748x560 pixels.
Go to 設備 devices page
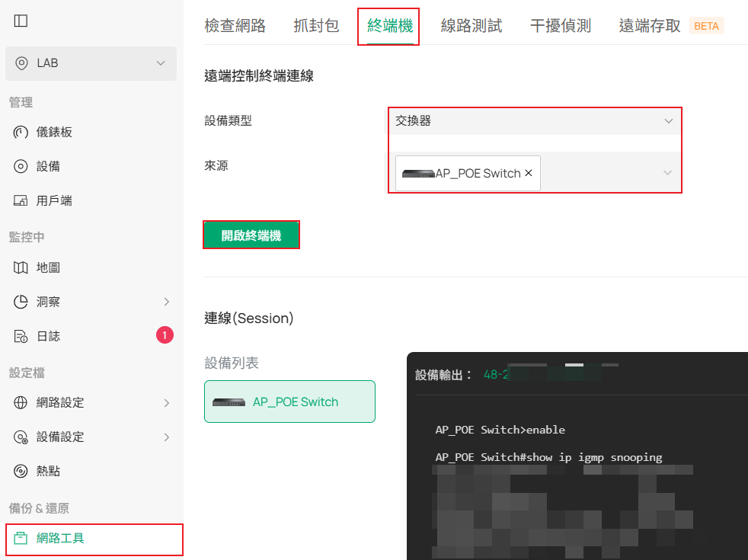[x=48, y=166]
